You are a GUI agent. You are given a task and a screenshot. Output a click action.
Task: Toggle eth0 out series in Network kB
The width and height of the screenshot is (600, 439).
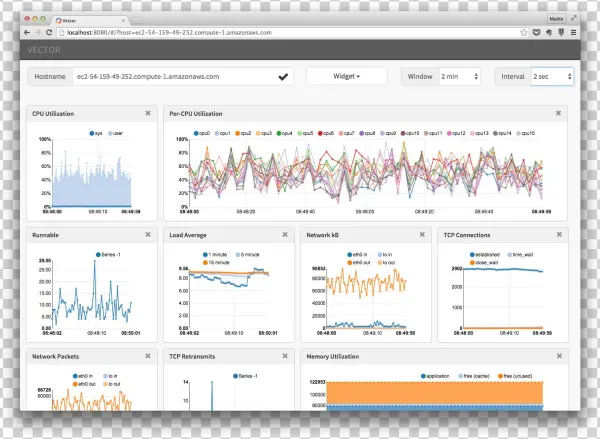point(359,263)
